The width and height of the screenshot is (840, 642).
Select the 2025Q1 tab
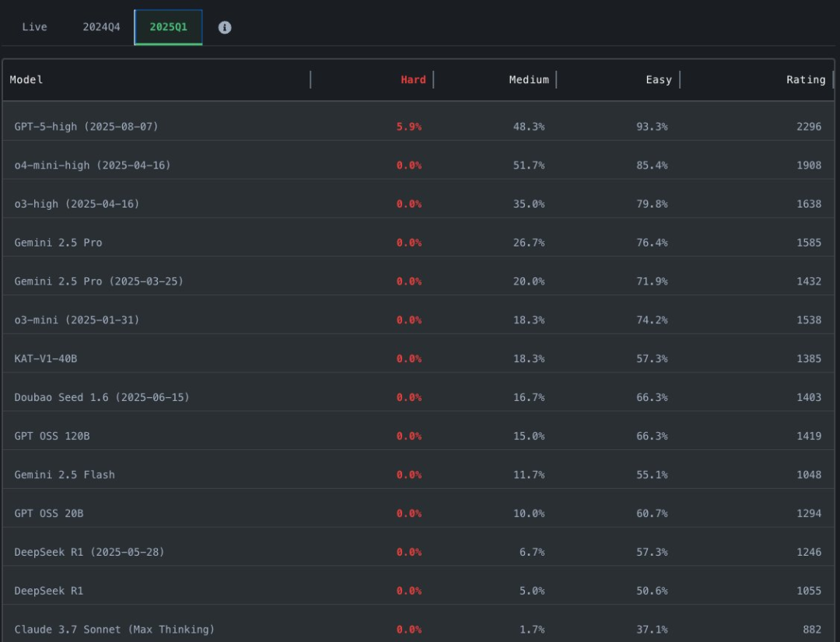coord(168,26)
